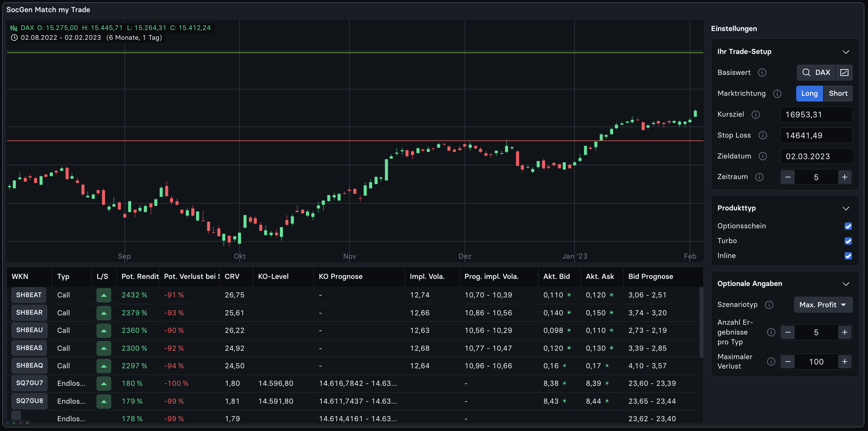This screenshot has height=431, width=868.
Task: Click the search icon in the Basiswert field
Action: click(806, 73)
